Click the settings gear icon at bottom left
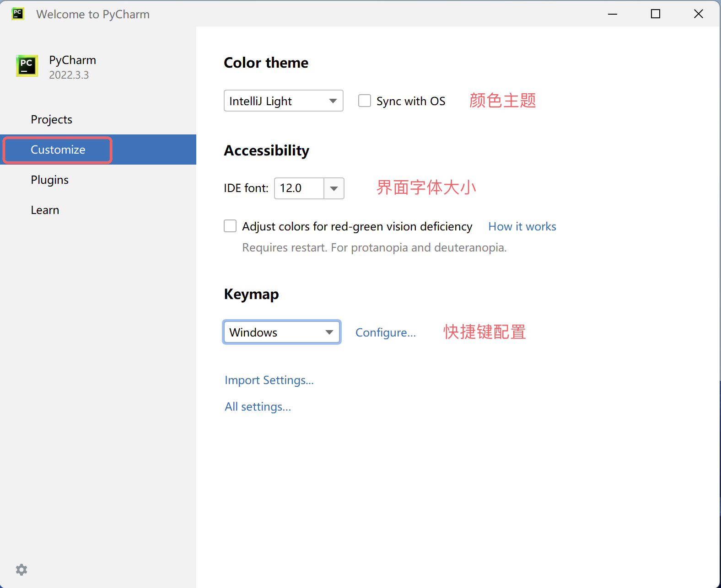The width and height of the screenshot is (721, 588). [x=22, y=569]
